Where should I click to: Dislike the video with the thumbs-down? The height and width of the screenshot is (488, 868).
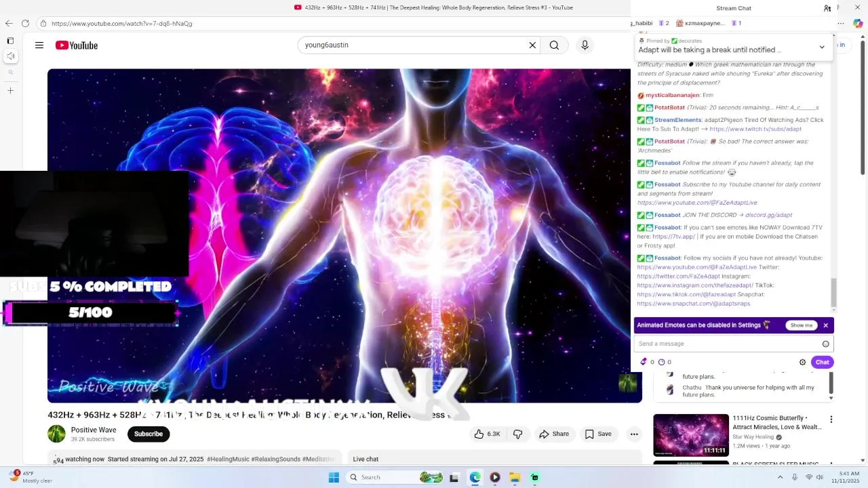point(517,434)
